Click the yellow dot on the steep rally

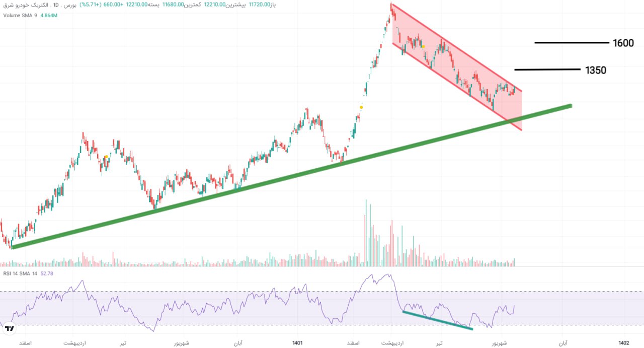pyautogui.click(x=361, y=107)
